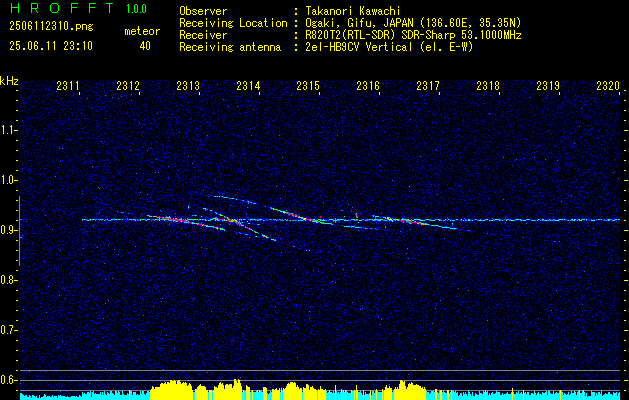Click the 0.7 kHz axis label
Viewport: 629px width, 400px height.
[x=8, y=330]
